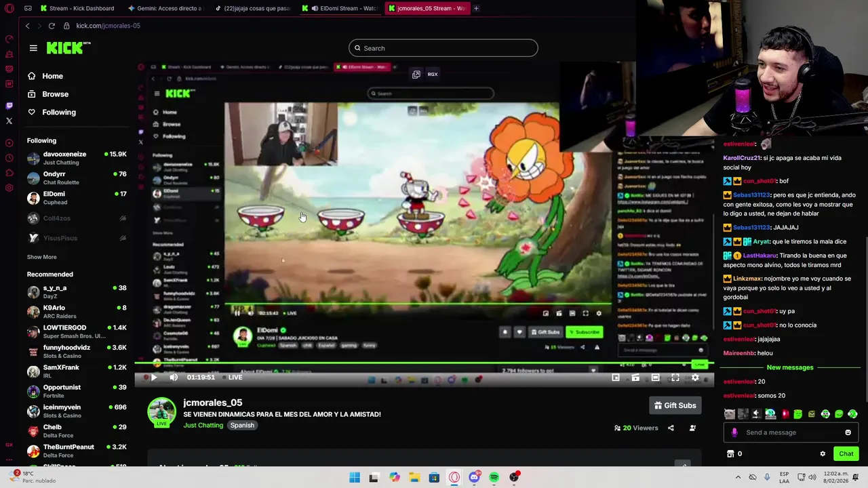Open stream player settings gear

point(695,378)
